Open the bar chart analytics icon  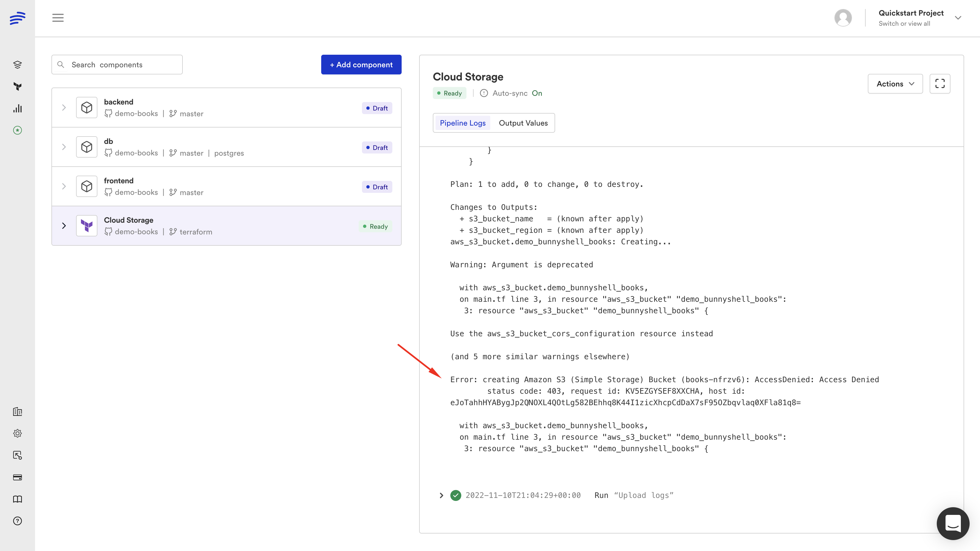[x=18, y=108]
